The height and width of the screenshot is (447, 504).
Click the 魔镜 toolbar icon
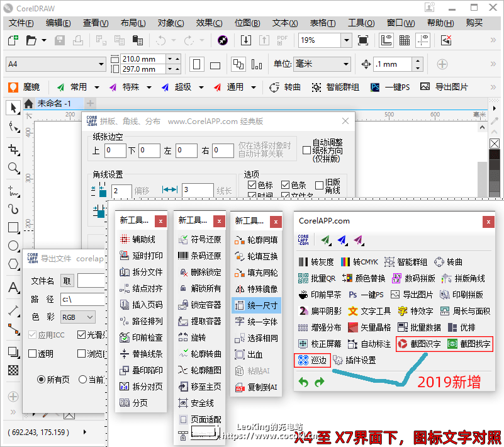pyautogui.click(x=13, y=87)
